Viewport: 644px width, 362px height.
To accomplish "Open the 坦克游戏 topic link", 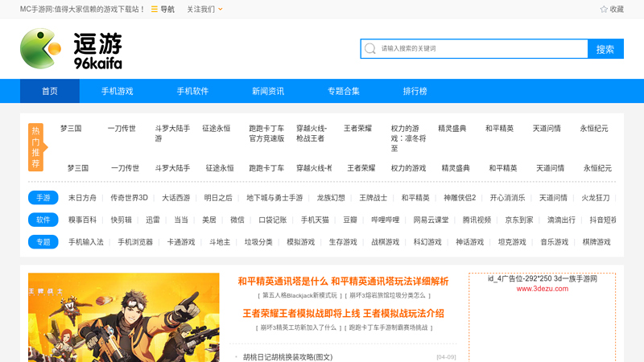I will click(512, 242).
